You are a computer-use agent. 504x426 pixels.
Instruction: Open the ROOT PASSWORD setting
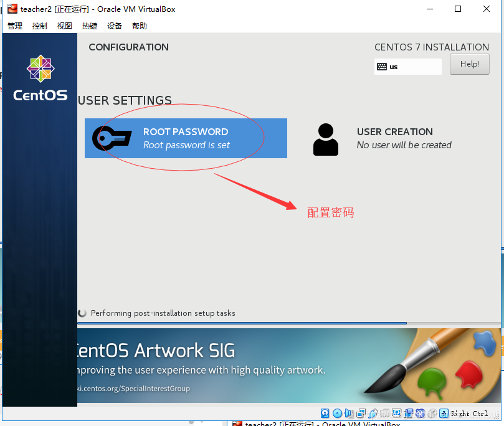186,138
